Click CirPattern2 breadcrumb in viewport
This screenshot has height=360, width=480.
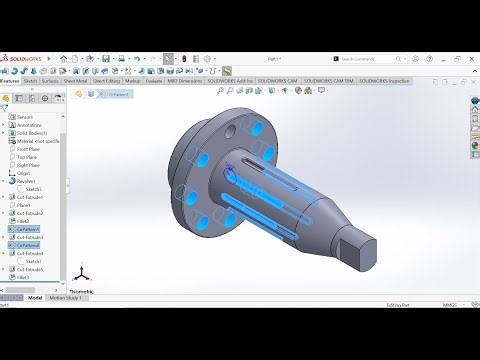[115, 94]
